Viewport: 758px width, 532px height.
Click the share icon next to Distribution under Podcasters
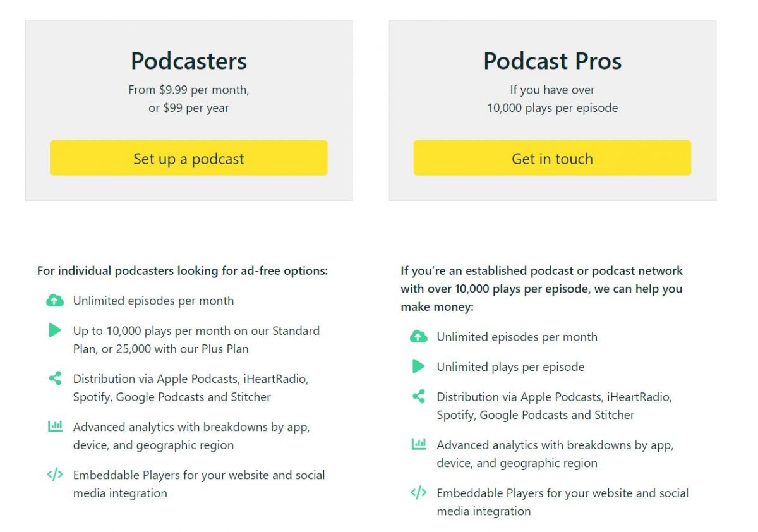pyautogui.click(x=55, y=378)
